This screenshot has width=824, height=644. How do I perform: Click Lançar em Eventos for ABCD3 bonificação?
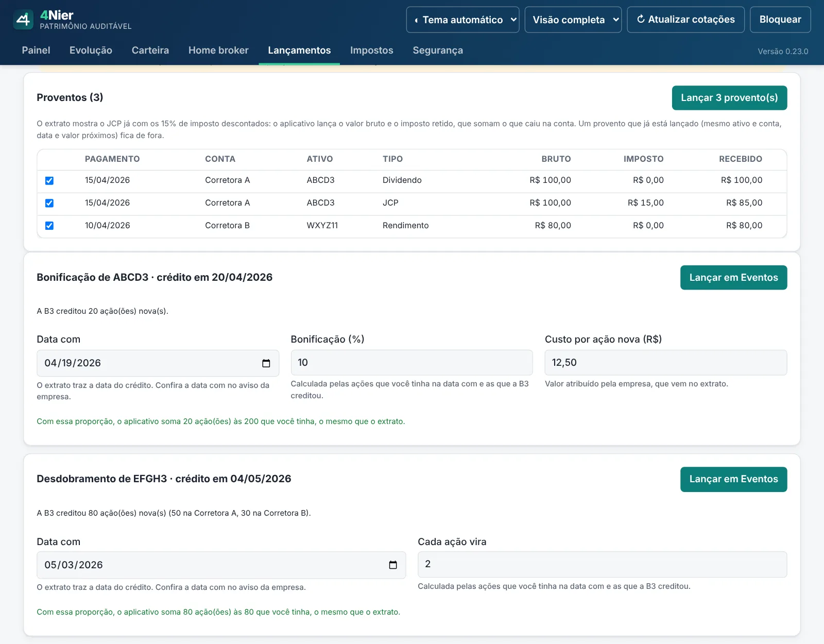coord(733,278)
